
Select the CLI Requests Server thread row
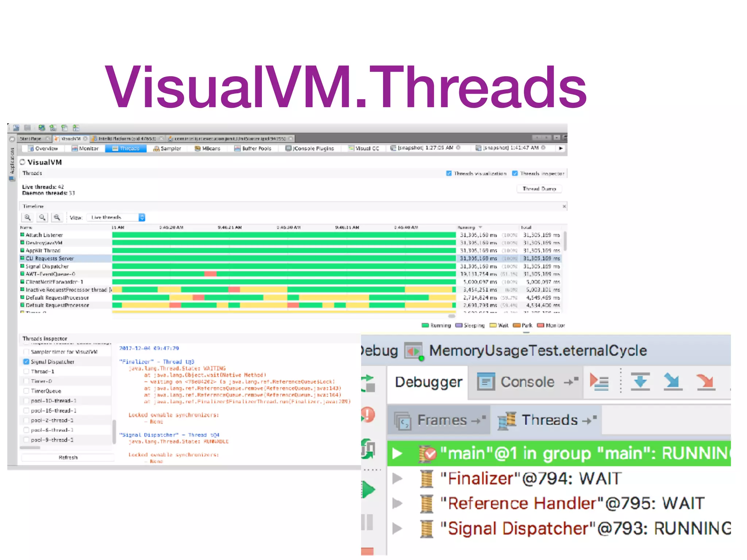point(50,258)
